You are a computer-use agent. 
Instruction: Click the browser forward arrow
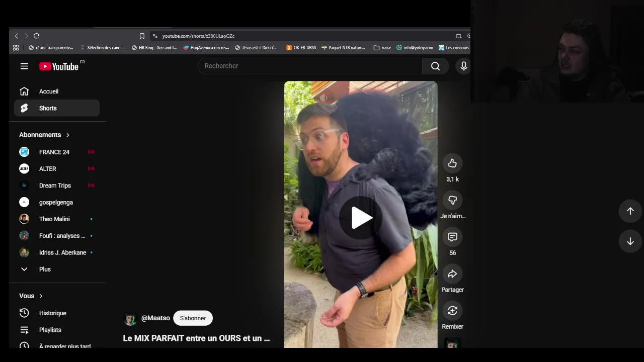coord(26,36)
